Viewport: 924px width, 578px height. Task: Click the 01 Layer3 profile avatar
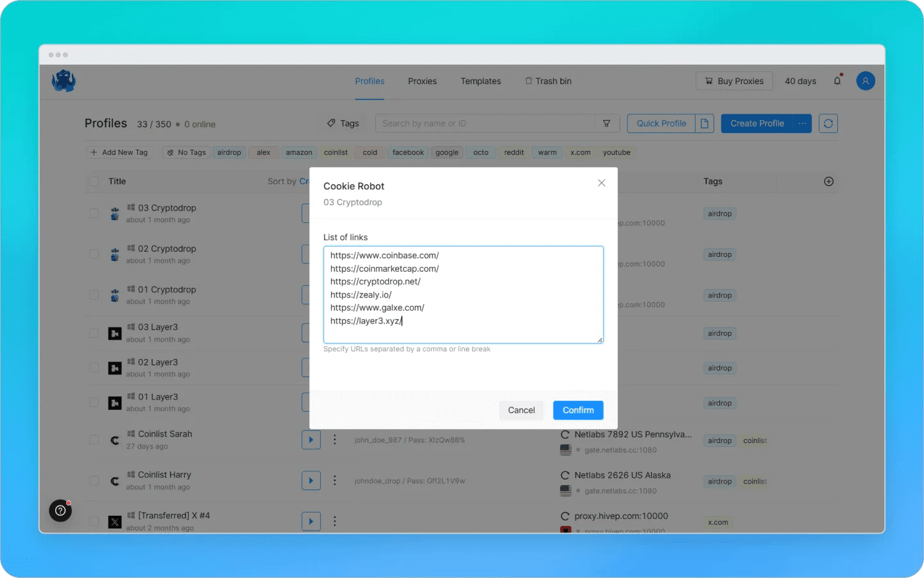click(x=115, y=403)
